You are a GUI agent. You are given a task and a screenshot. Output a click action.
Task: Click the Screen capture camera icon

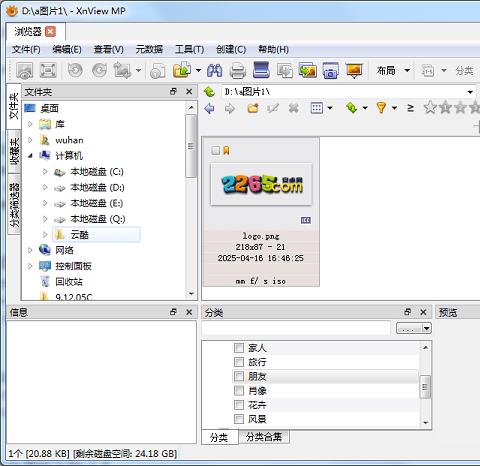(x=331, y=70)
